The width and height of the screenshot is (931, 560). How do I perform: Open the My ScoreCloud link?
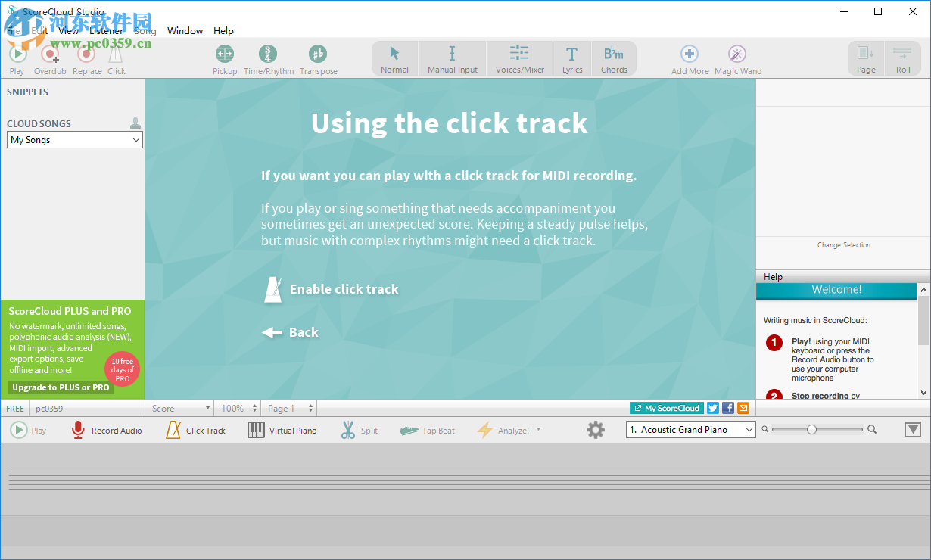(x=666, y=408)
